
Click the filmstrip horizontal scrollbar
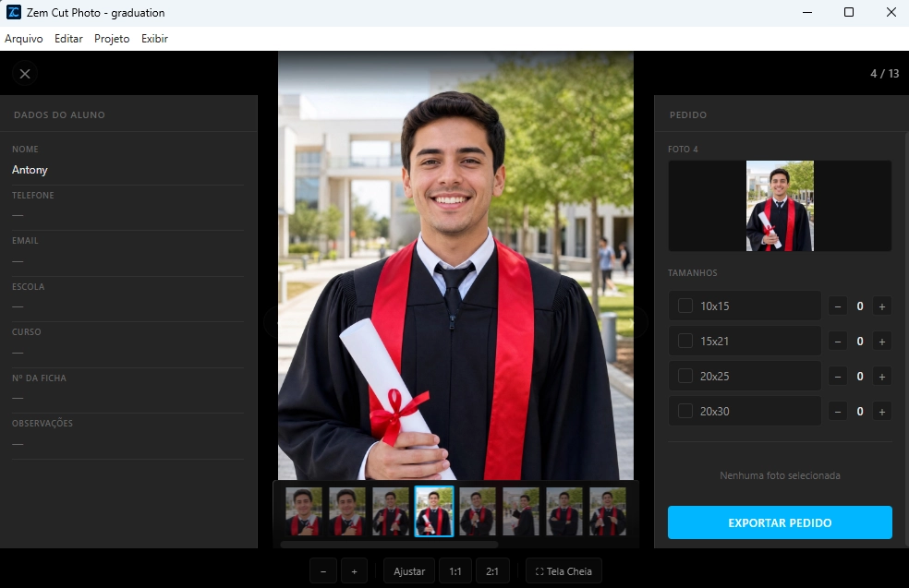pyautogui.click(x=389, y=545)
